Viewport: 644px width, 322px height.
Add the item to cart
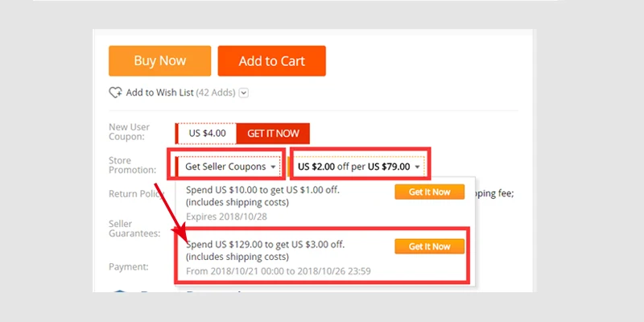pyautogui.click(x=271, y=61)
